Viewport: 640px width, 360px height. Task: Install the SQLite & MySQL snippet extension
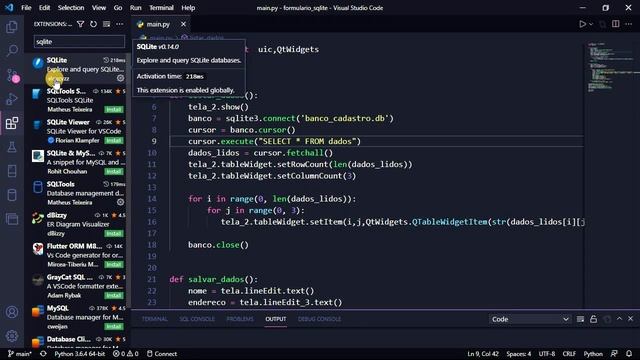click(113, 171)
